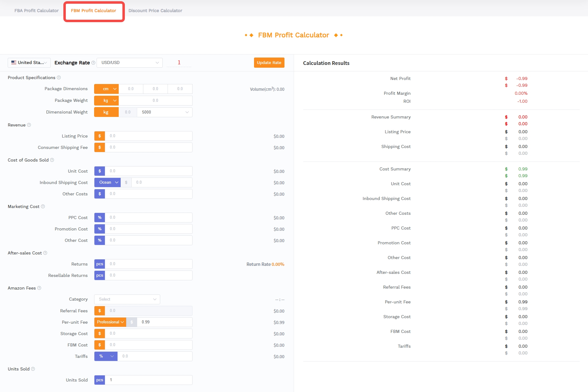Viewport: 588px width, 392px height.
Task: Click help icon beside Revenue heading
Action: tap(29, 125)
